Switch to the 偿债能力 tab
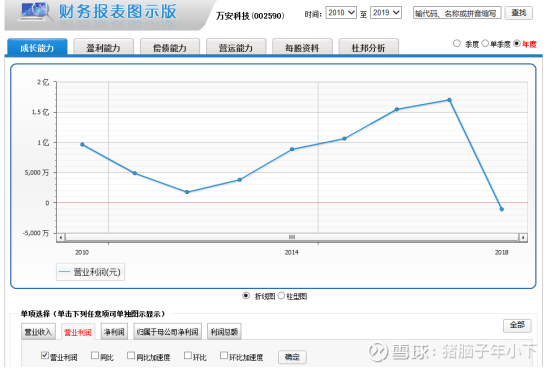This screenshot has width=554, height=368. 170,47
